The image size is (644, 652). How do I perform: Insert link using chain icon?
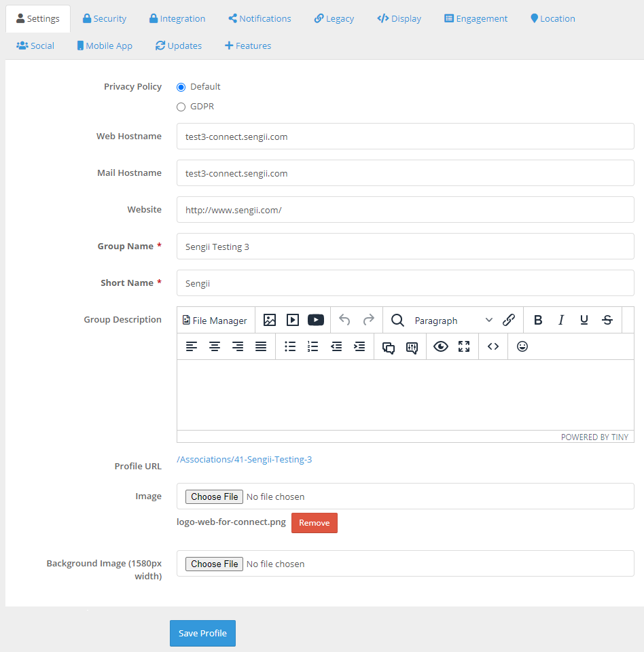pyautogui.click(x=508, y=320)
